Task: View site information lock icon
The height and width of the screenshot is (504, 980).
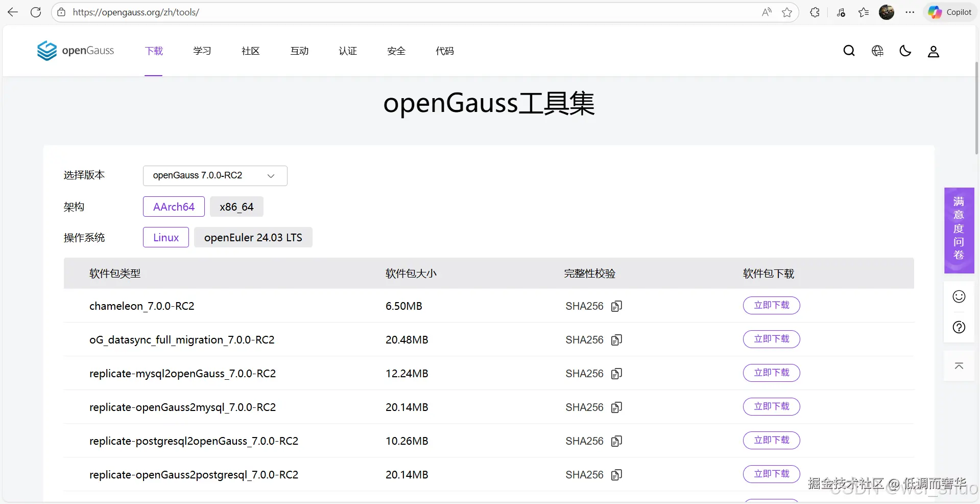Action: [x=61, y=12]
